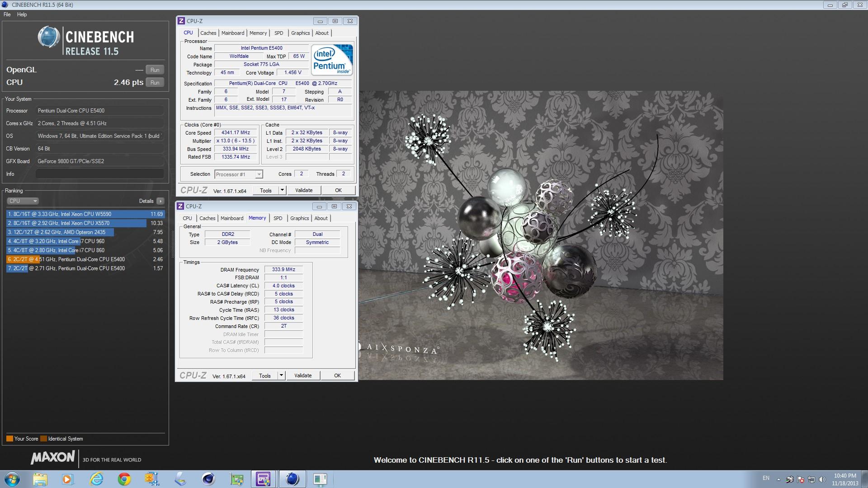Switch to Graphics tab in lower CPU-Z window
The width and height of the screenshot is (868, 488).
pyautogui.click(x=300, y=218)
